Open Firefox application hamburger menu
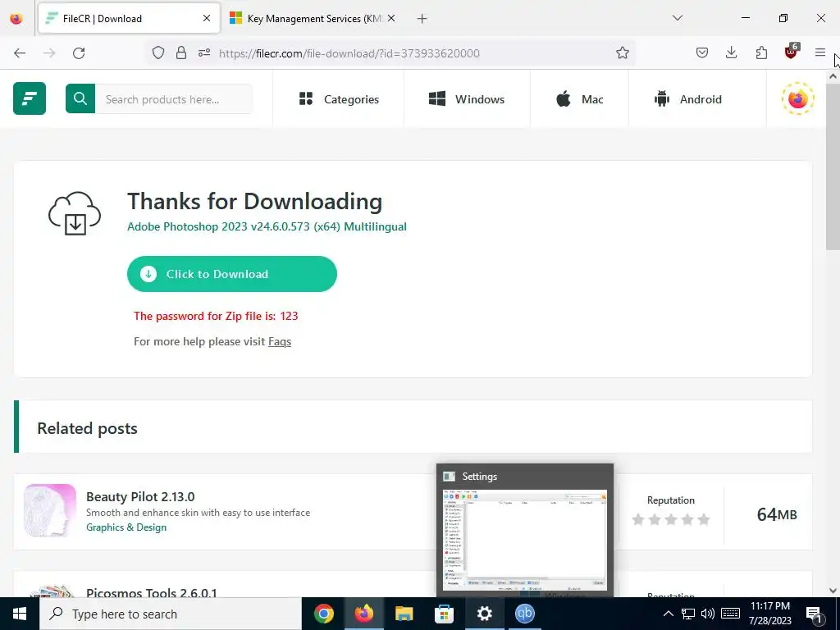 (820, 52)
